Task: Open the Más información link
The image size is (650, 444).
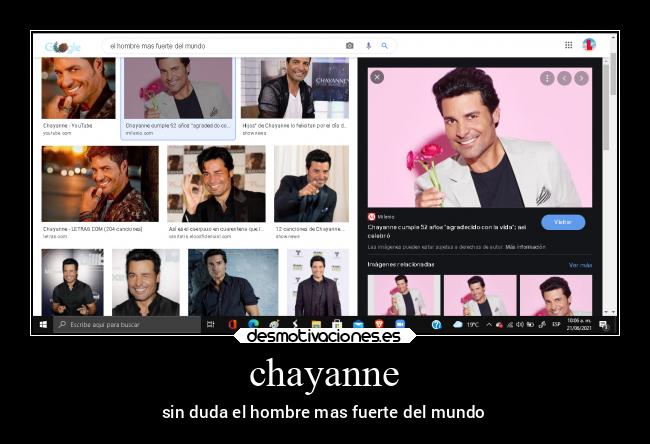Action: point(525,247)
